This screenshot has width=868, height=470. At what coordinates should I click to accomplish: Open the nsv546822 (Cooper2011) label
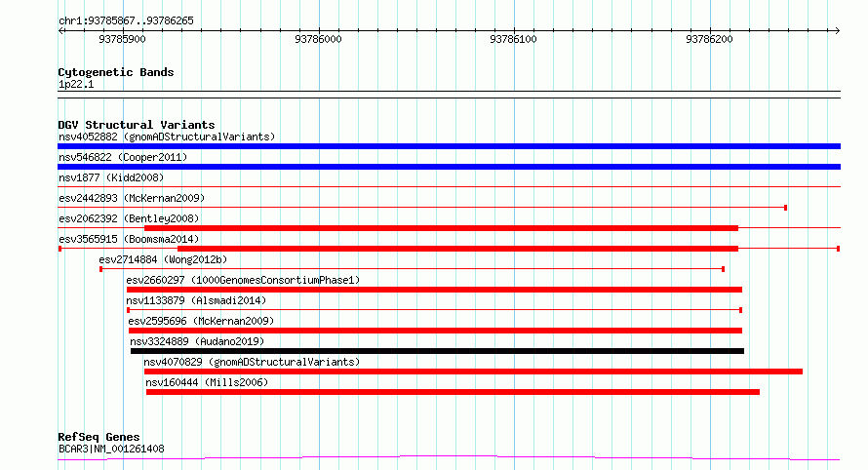pyautogui.click(x=123, y=157)
